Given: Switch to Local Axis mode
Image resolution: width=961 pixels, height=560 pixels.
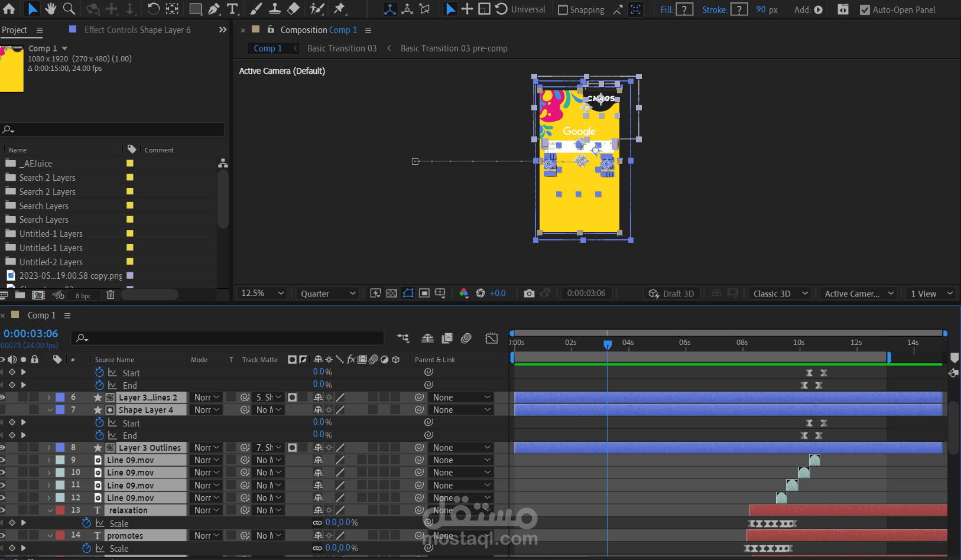Looking at the screenshot, I should [x=390, y=9].
